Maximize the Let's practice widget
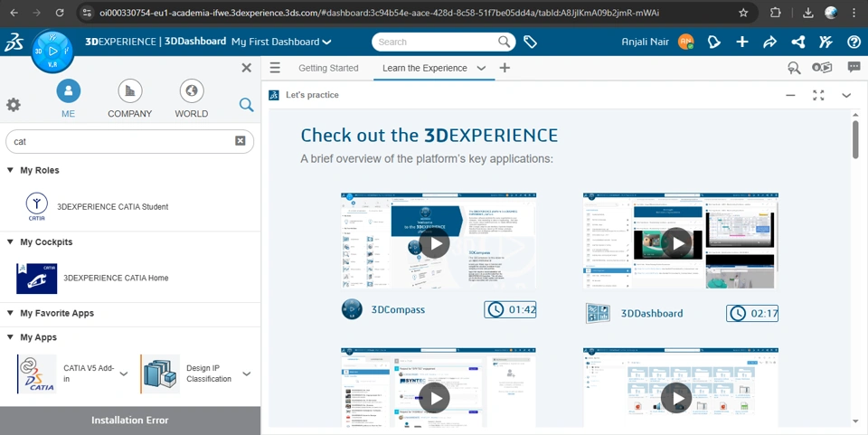Viewport: 868px width, 435px height. click(x=818, y=95)
